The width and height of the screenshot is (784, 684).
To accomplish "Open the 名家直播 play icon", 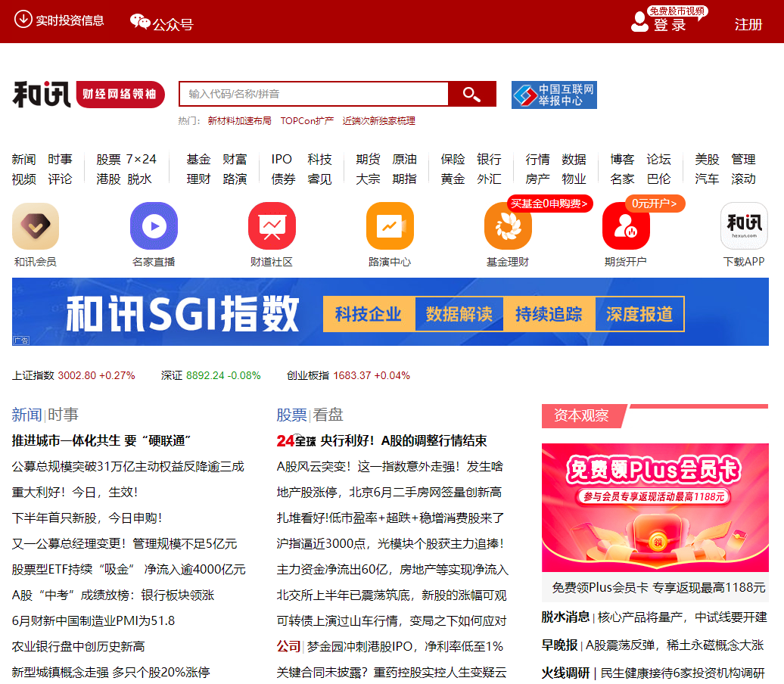I will click(154, 226).
